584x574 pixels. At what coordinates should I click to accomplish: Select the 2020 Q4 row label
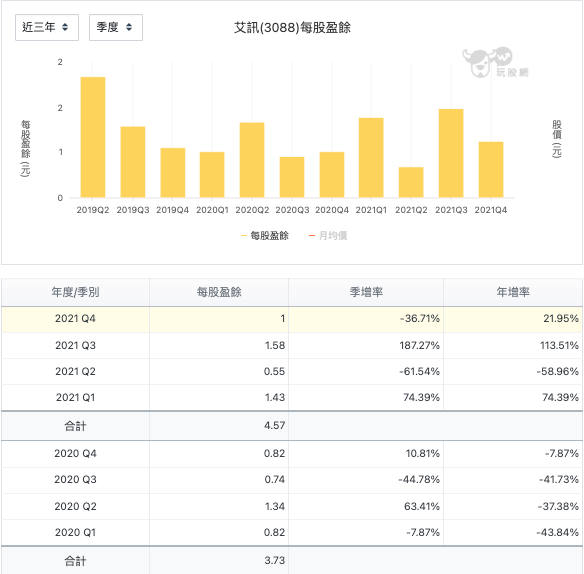(75, 454)
